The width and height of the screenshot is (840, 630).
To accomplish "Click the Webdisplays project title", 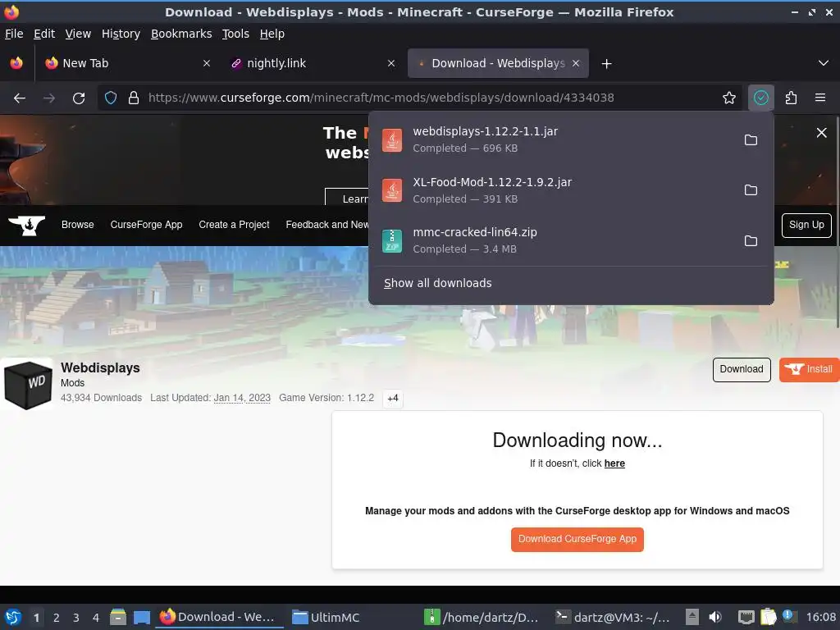I will [100, 368].
